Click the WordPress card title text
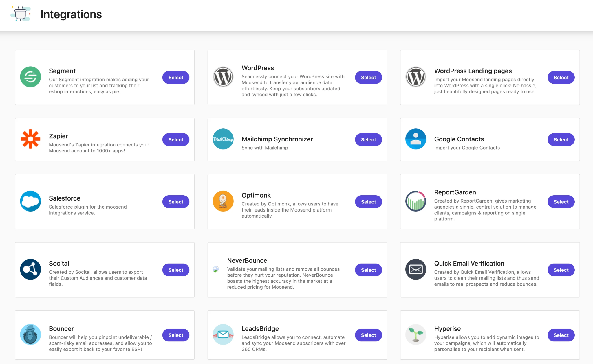The height and width of the screenshot is (364, 593). click(258, 68)
